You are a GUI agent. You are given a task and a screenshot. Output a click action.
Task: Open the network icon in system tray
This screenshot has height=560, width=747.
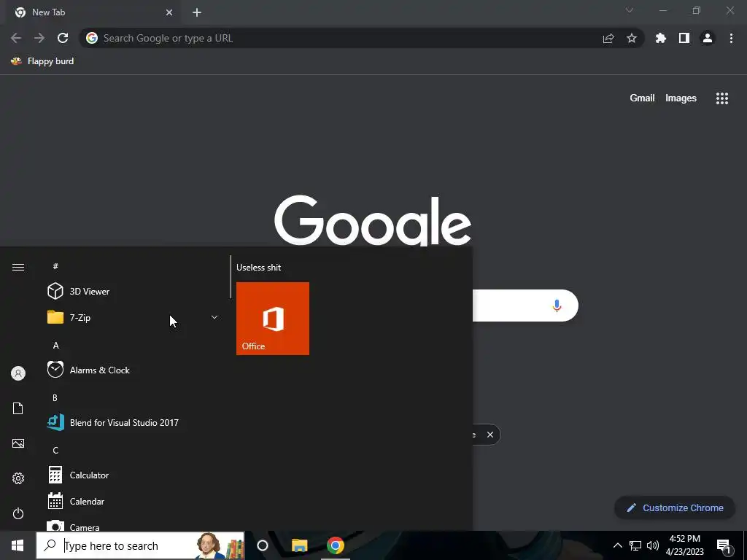[x=635, y=545]
